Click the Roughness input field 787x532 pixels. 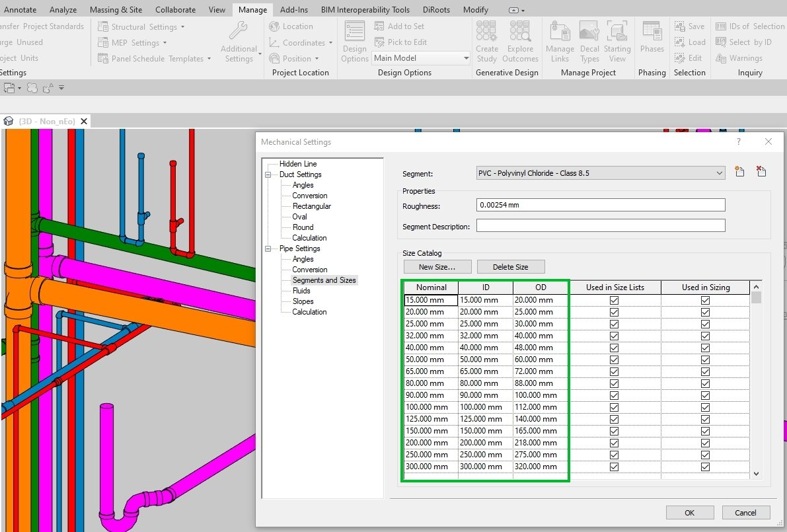pos(600,205)
